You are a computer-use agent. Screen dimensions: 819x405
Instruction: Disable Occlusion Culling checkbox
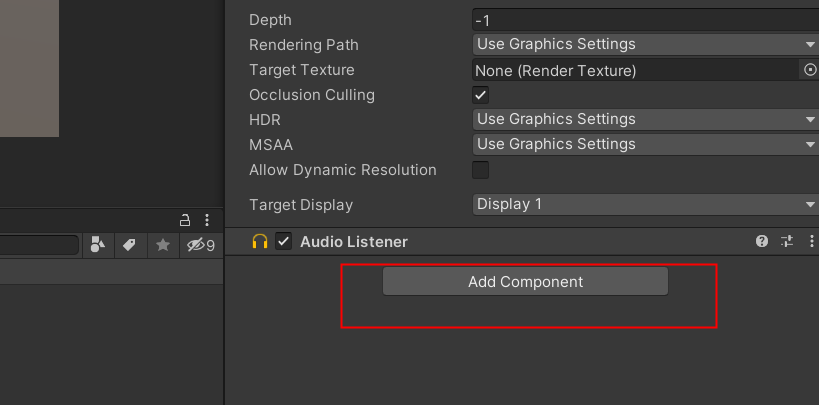[x=481, y=95]
